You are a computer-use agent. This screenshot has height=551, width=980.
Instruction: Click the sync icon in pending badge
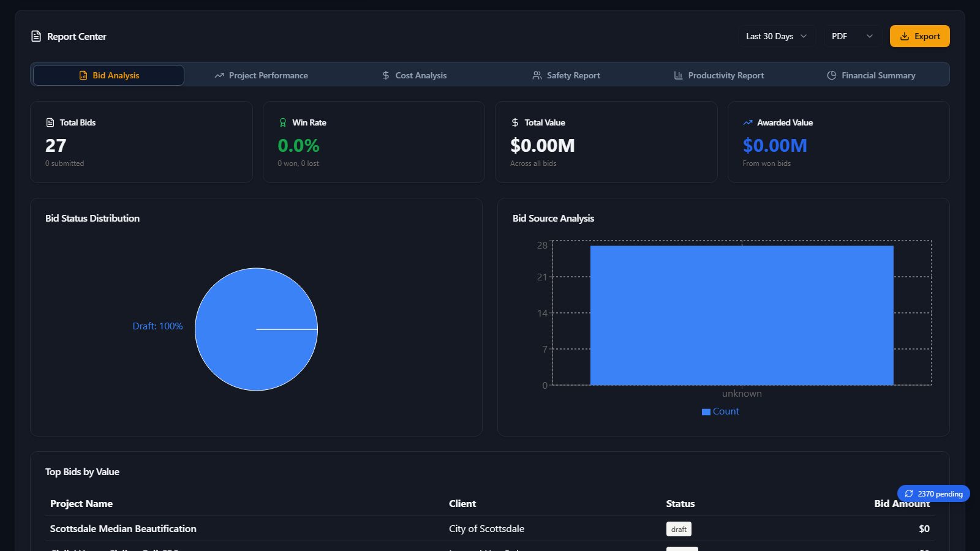[x=909, y=493]
